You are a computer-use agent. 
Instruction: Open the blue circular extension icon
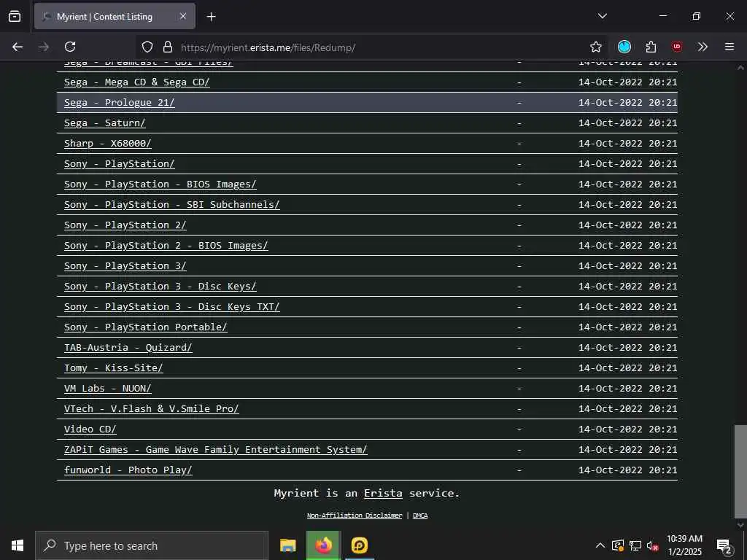[x=624, y=47]
